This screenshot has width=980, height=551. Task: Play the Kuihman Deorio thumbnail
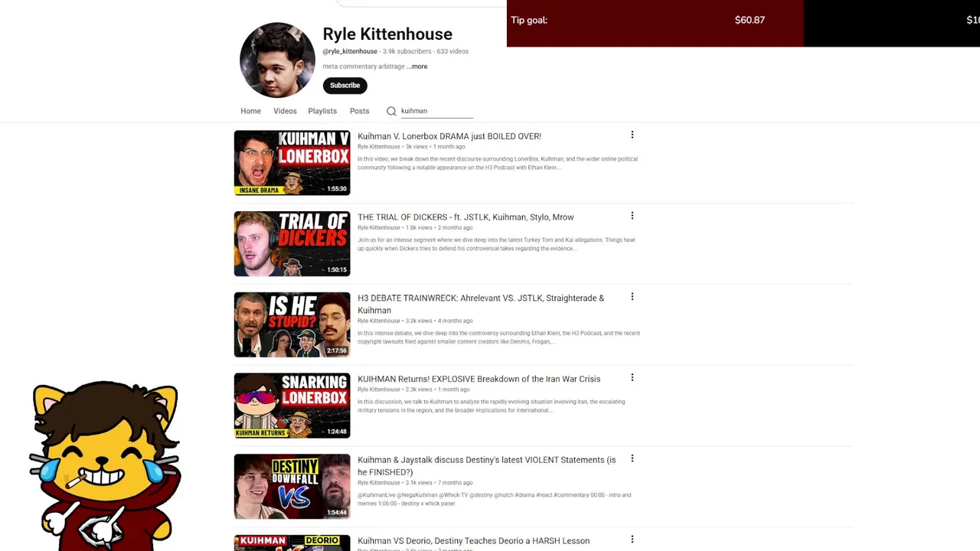click(292, 543)
